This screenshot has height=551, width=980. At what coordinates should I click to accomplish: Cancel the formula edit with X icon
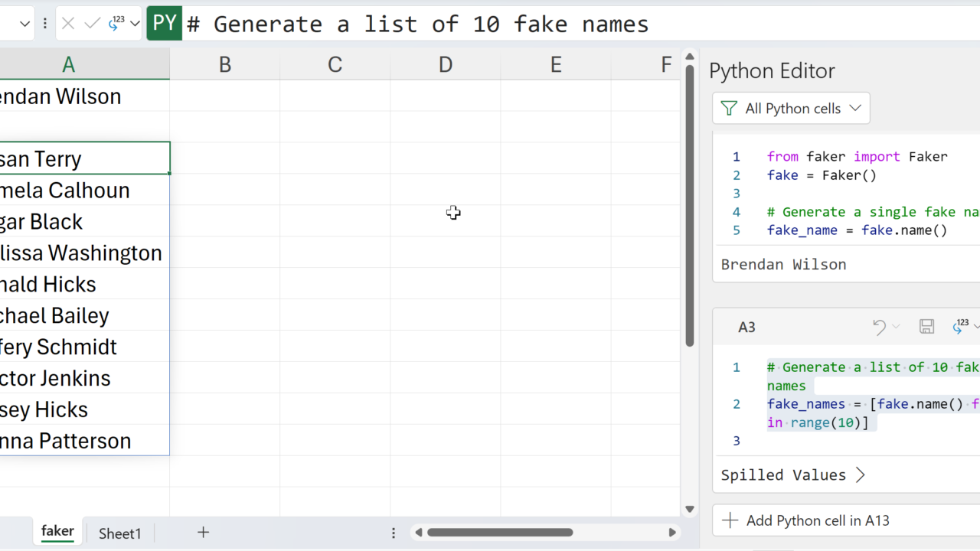pos(68,24)
